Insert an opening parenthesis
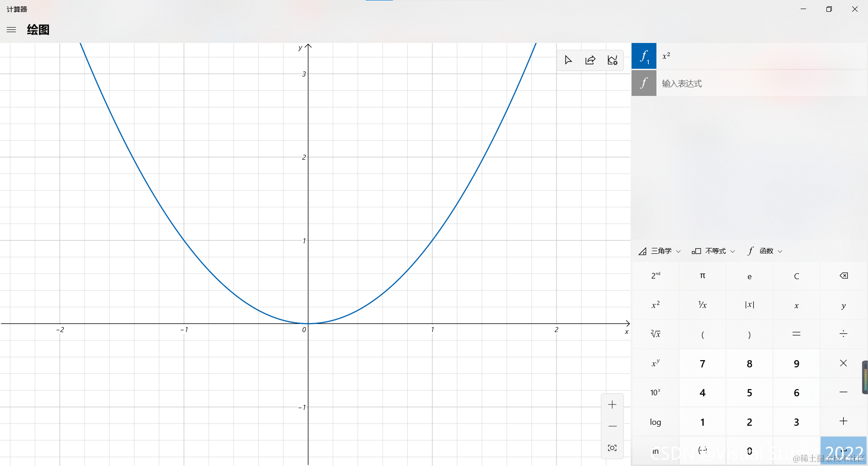The width and height of the screenshot is (868, 466). [x=703, y=334]
